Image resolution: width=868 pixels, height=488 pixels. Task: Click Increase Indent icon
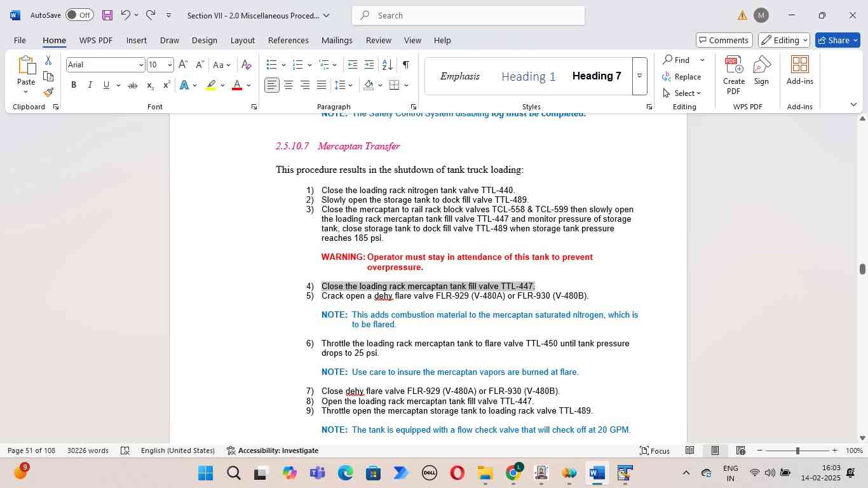click(x=369, y=65)
